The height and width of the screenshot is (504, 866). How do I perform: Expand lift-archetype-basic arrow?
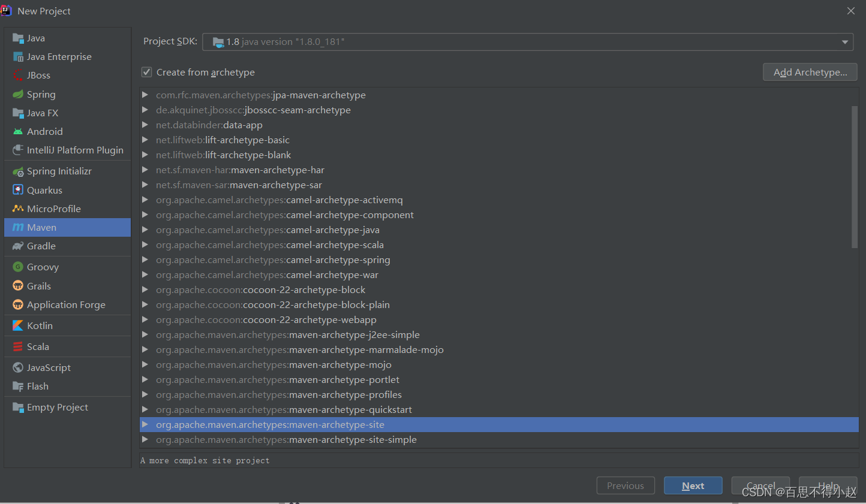[145, 140]
